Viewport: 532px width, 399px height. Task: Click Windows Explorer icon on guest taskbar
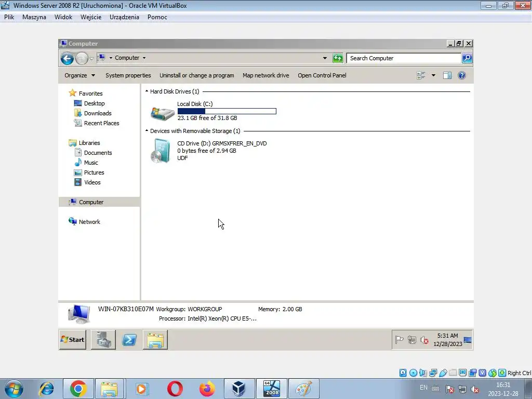tap(155, 340)
